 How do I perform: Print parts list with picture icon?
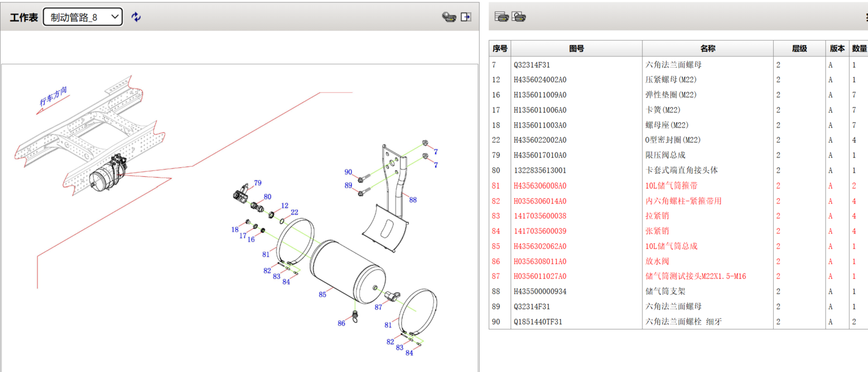518,17
